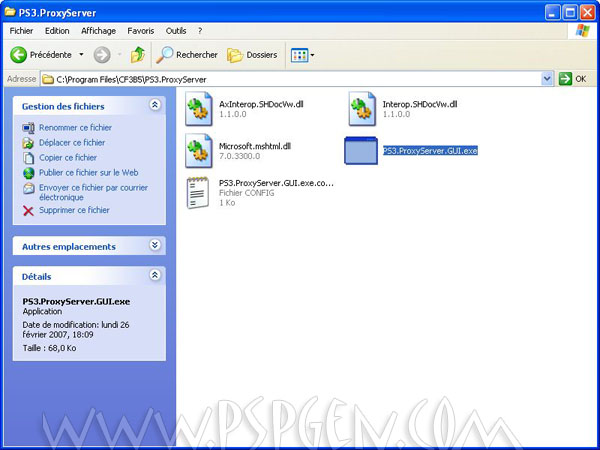Click Renommer ce fichier link

click(x=75, y=127)
